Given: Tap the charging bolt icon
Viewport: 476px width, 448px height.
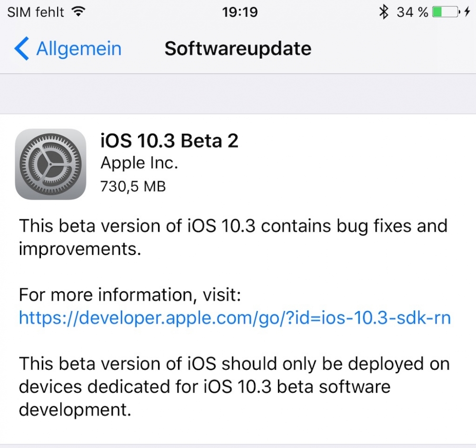Looking at the screenshot, I should pyautogui.click(x=467, y=12).
